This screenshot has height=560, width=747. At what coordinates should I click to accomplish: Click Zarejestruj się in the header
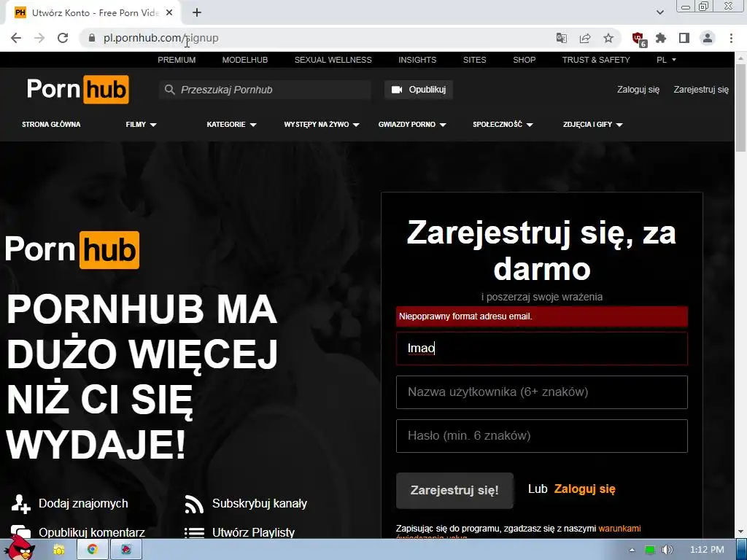[701, 90]
